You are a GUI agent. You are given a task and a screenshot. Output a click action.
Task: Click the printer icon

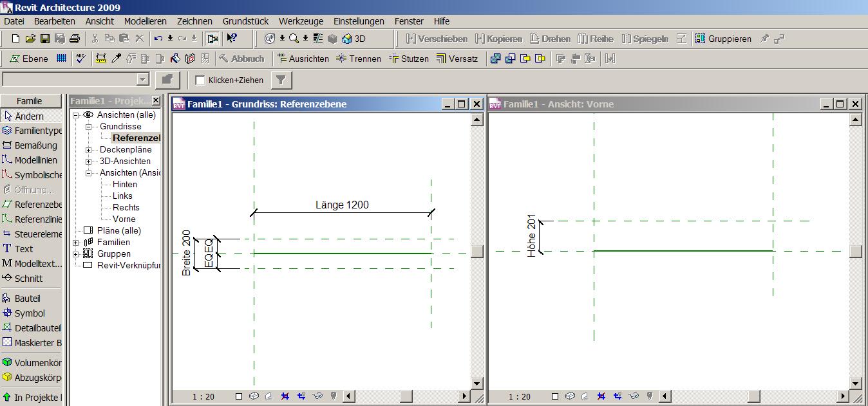click(x=75, y=39)
